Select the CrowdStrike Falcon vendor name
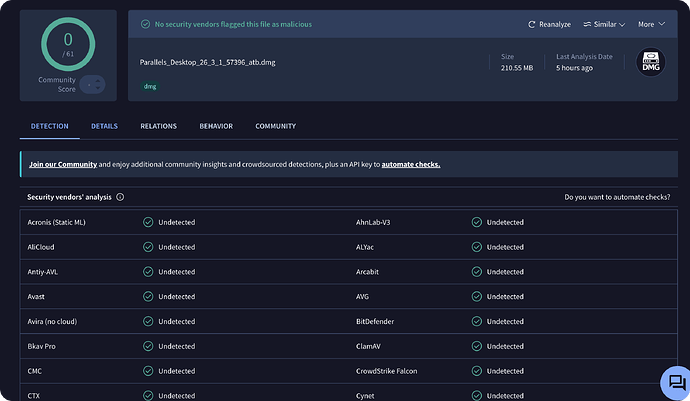 pyautogui.click(x=386, y=371)
